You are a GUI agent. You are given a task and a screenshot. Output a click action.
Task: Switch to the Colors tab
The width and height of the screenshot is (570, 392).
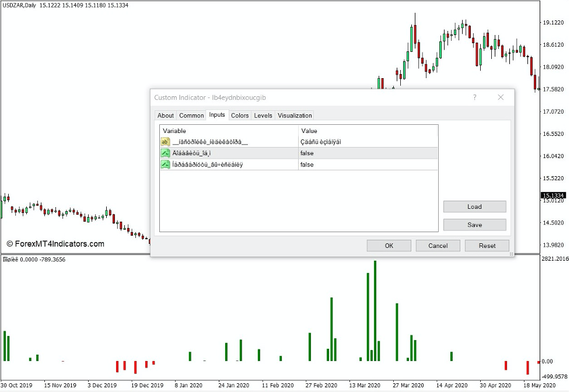coord(239,115)
